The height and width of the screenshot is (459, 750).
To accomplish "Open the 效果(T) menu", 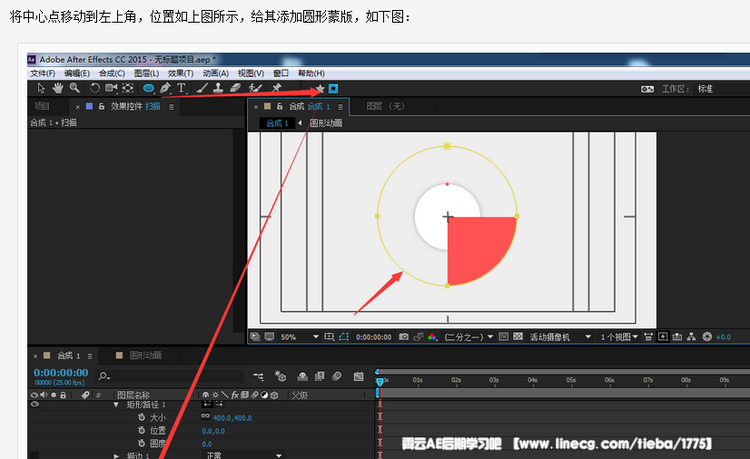I will [180, 73].
